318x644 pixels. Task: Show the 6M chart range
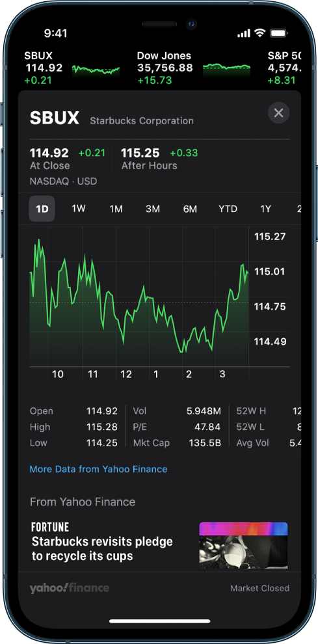(x=190, y=209)
